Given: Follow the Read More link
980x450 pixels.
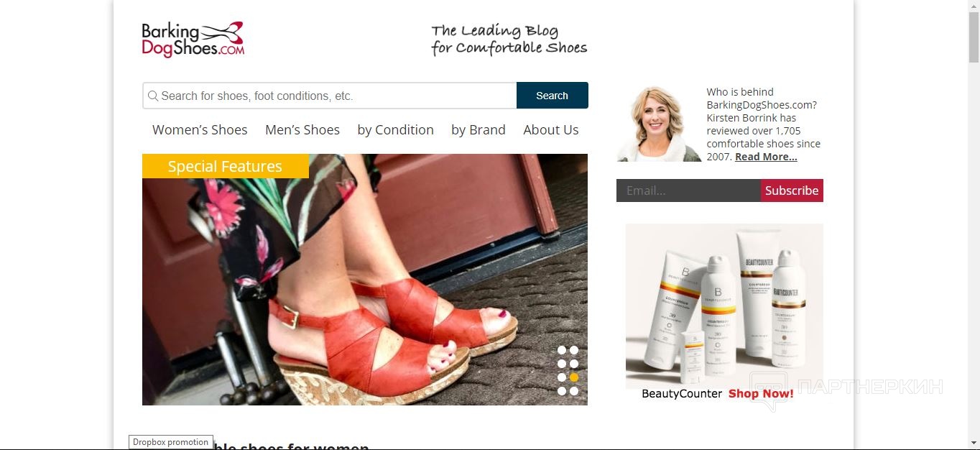Looking at the screenshot, I should [x=766, y=157].
